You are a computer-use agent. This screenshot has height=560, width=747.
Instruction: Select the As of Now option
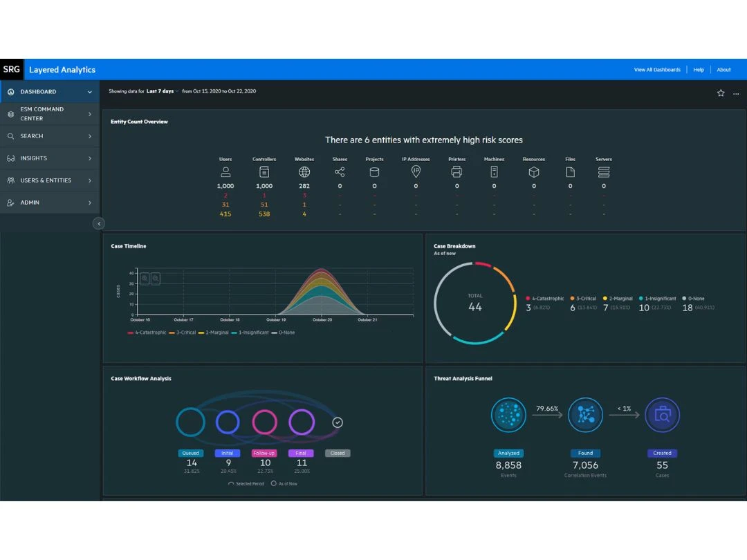pyautogui.click(x=274, y=484)
